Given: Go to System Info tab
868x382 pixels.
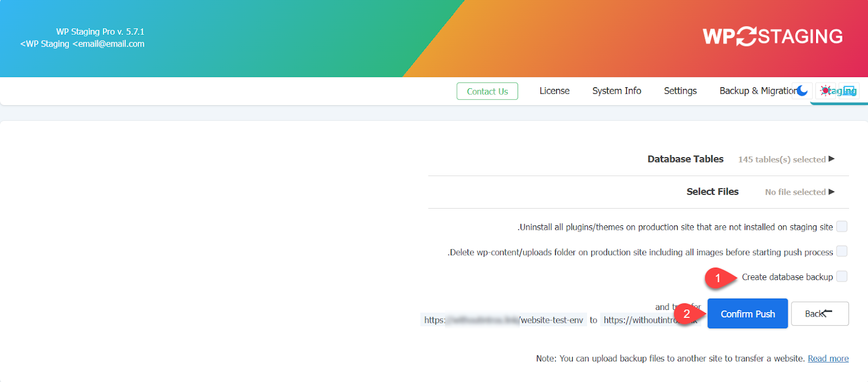Looking at the screenshot, I should [616, 91].
